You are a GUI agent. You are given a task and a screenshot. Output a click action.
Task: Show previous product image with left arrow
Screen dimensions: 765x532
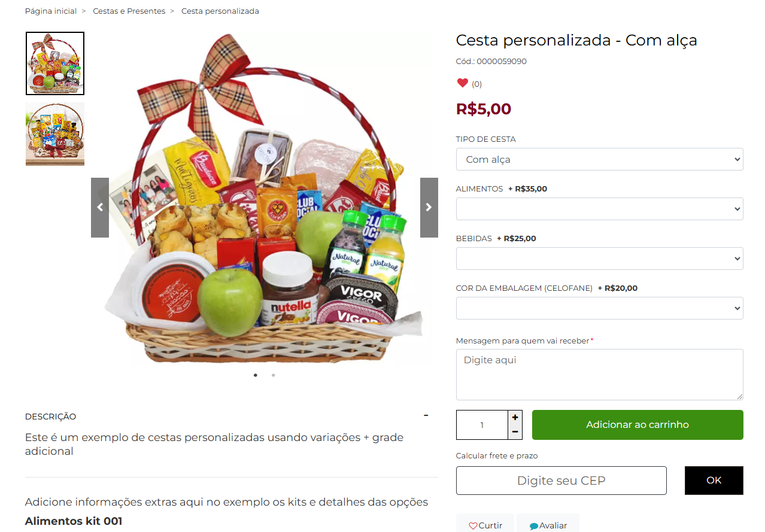pos(100,208)
